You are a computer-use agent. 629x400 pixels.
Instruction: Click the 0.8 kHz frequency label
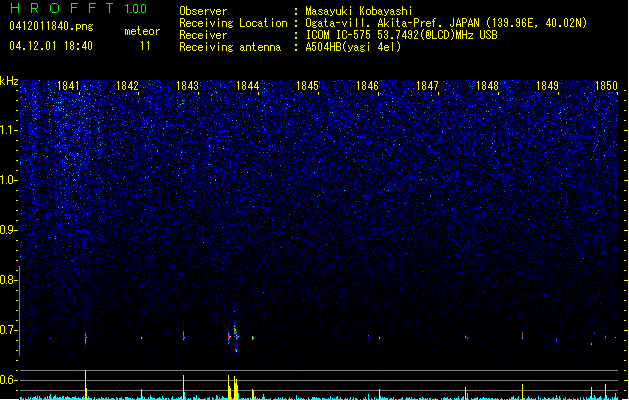tap(9, 280)
